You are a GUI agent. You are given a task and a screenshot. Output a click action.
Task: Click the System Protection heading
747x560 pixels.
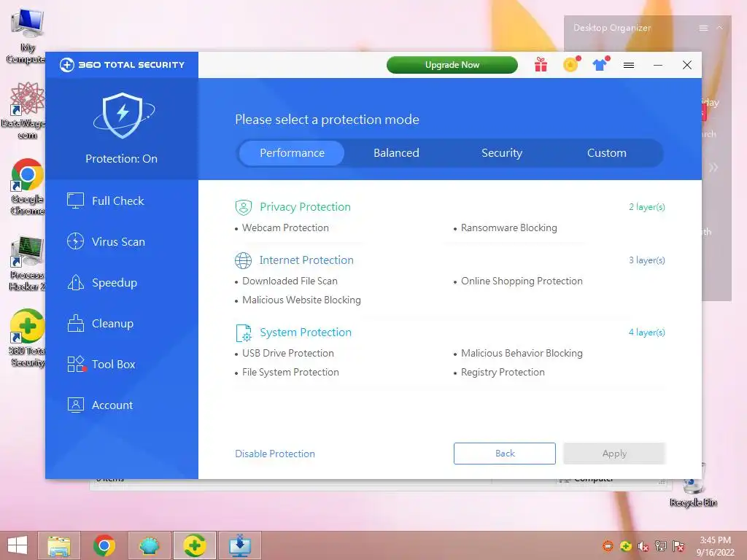(x=306, y=332)
